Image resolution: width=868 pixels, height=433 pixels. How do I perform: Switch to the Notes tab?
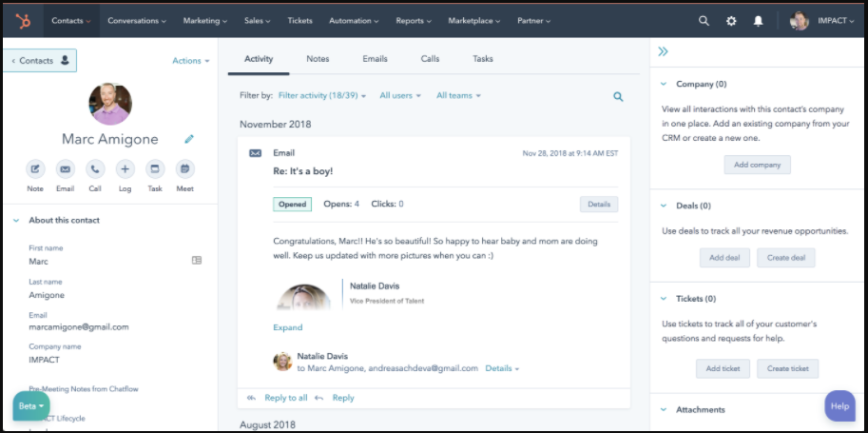pyautogui.click(x=318, y=59)
